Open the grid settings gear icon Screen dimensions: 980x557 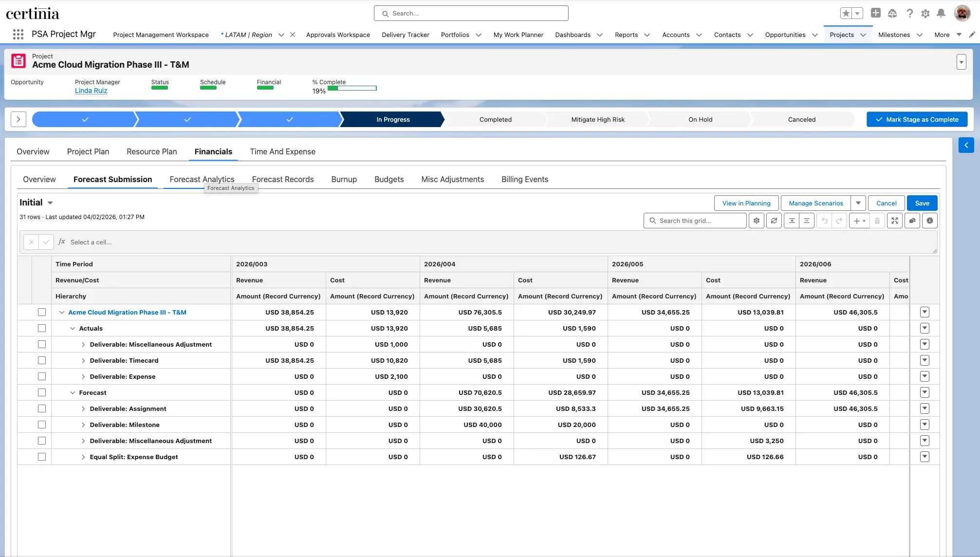756,221
